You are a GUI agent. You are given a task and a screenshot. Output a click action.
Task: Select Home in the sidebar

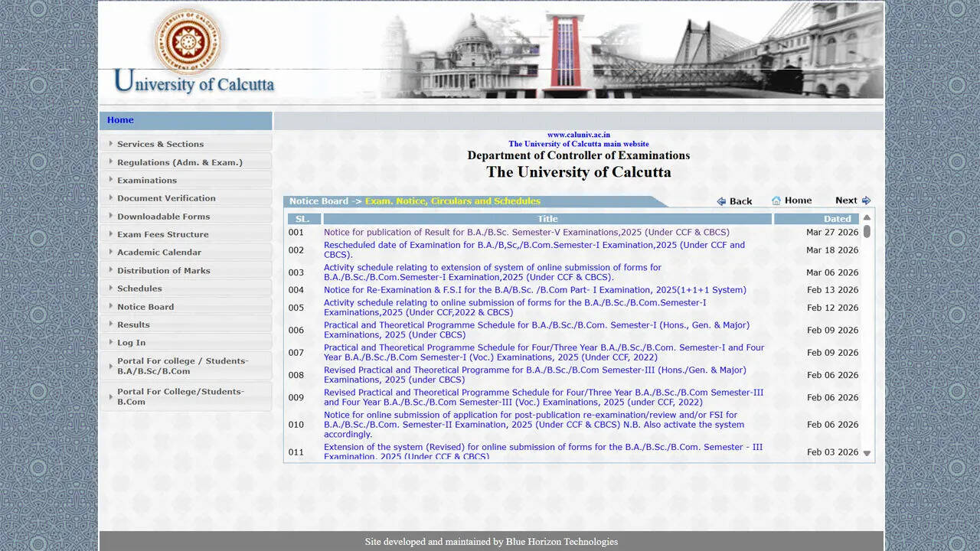[120, 119]
